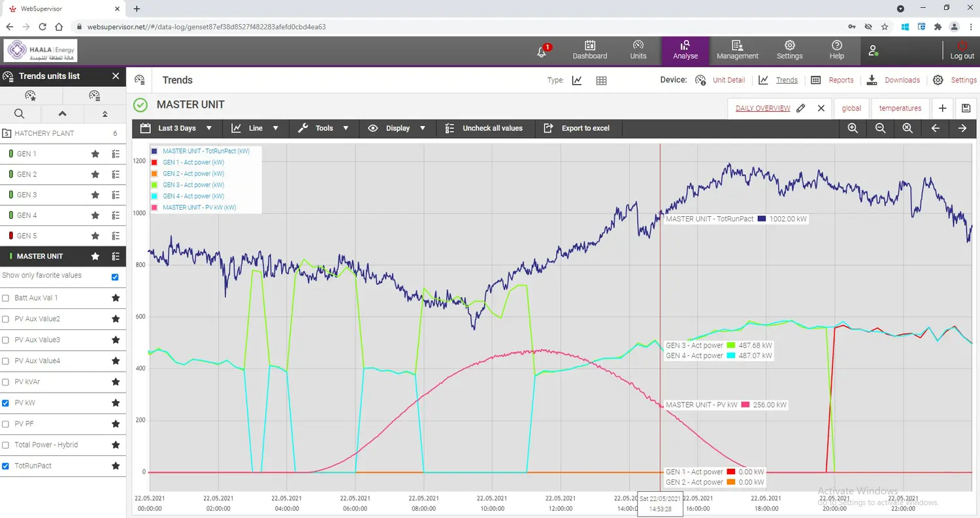Zoom in on the chart
Screen dimensions: 980x518
(853, 128)
